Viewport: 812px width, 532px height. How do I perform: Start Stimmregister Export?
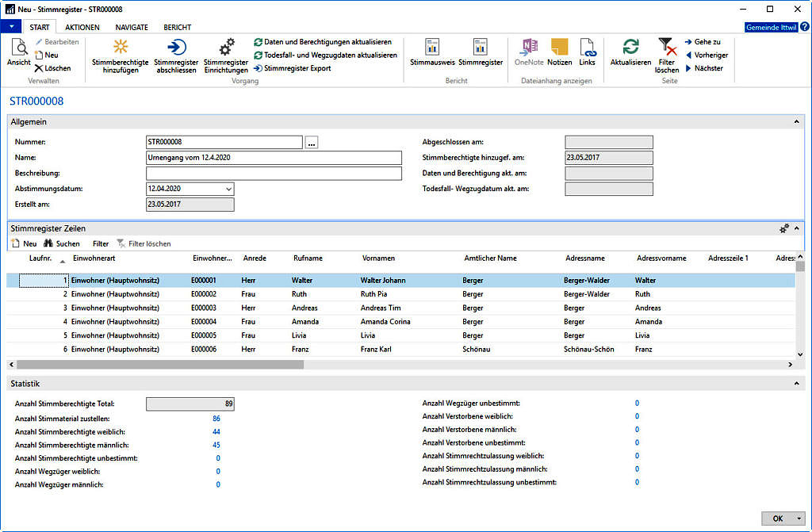[x=292, y=68]
